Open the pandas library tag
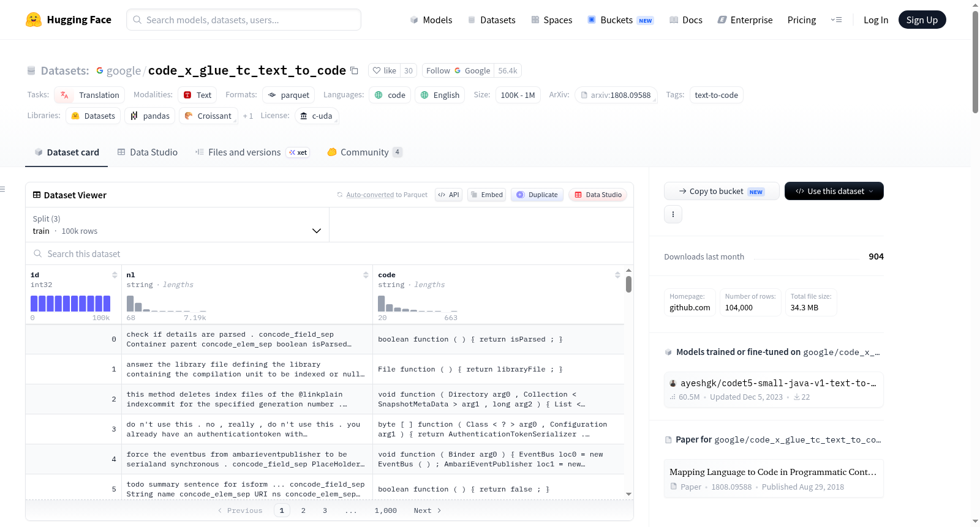 pos(150,116)
